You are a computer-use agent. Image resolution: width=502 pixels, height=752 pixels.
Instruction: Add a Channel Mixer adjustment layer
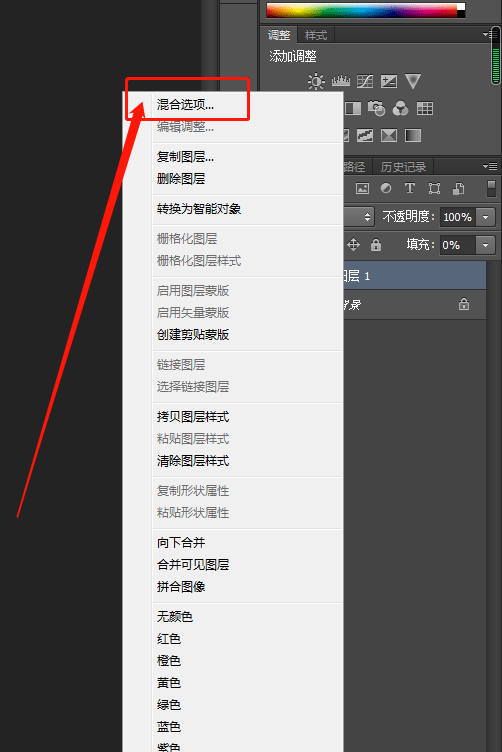pyautogui.click(x=400, y=108)
